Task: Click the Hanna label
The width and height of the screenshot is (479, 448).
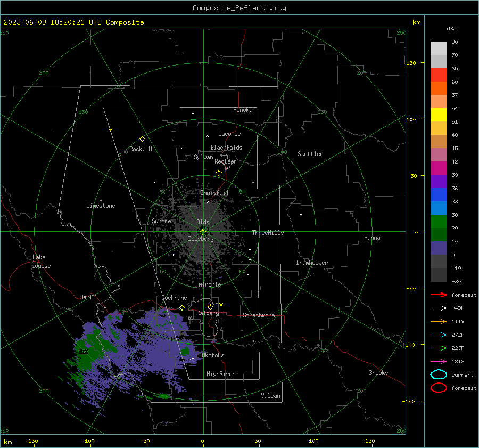Action: (372, 238)
